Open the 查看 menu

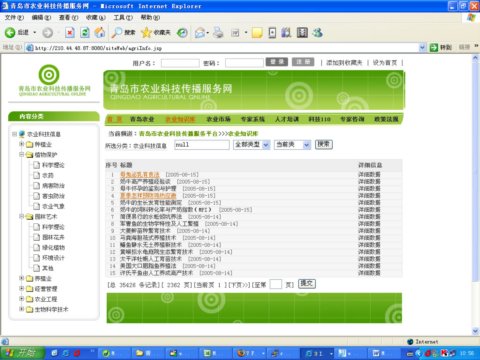coord(68,17)
